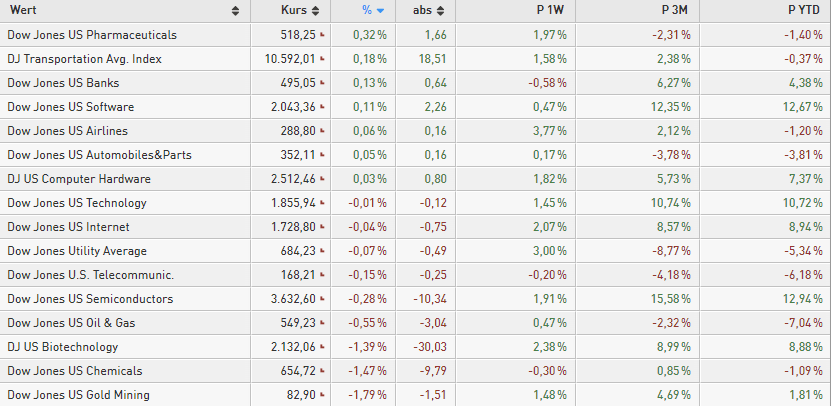Click the Dow Jones US Technology row

(416, 203)
